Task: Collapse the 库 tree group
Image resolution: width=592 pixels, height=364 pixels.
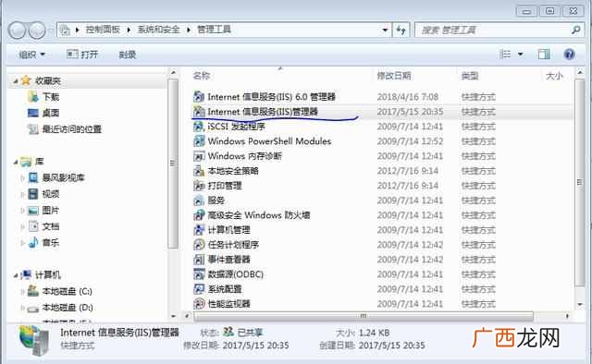Action: pyautogui.click(x=16, y=163)
